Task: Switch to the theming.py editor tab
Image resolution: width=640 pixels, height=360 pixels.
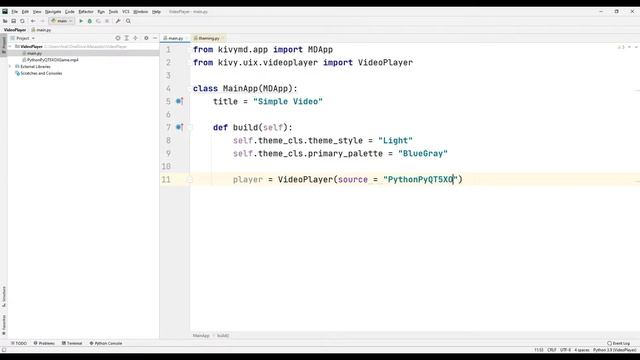Action: tap(209, 38)
